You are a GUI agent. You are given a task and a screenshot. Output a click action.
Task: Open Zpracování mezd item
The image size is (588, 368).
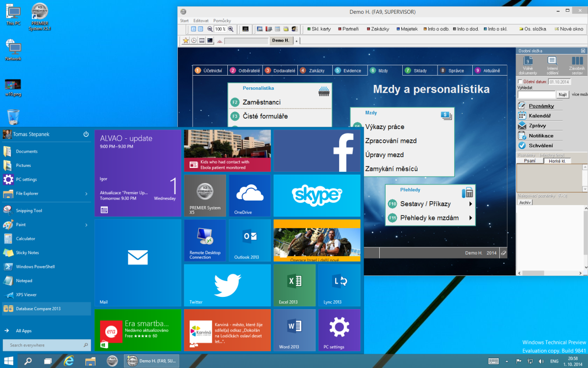pyautogui.click(x=391, y=141)
